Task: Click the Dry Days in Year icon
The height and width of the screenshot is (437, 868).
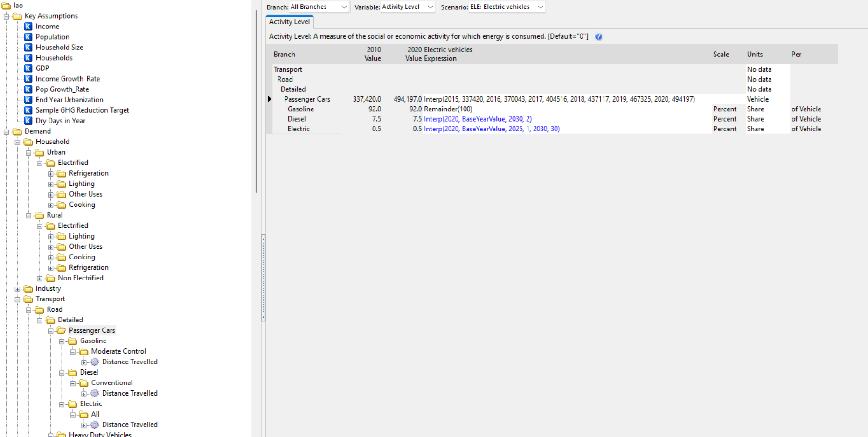Action: point(28,121)
